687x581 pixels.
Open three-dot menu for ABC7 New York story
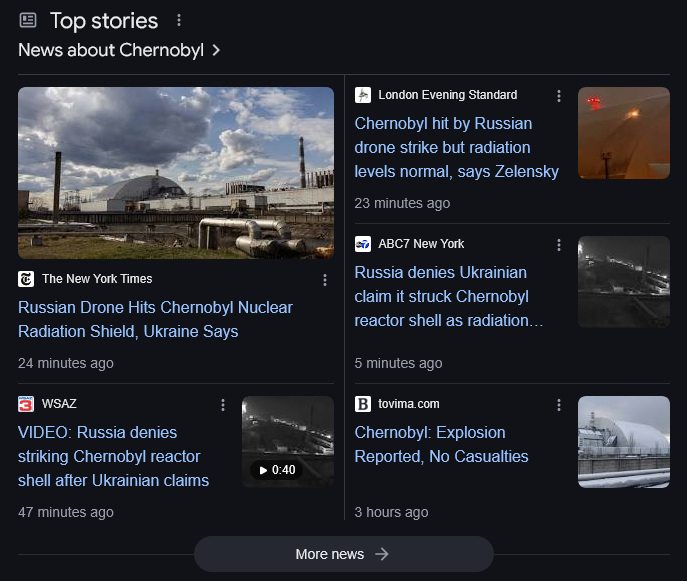click(559, 245)
